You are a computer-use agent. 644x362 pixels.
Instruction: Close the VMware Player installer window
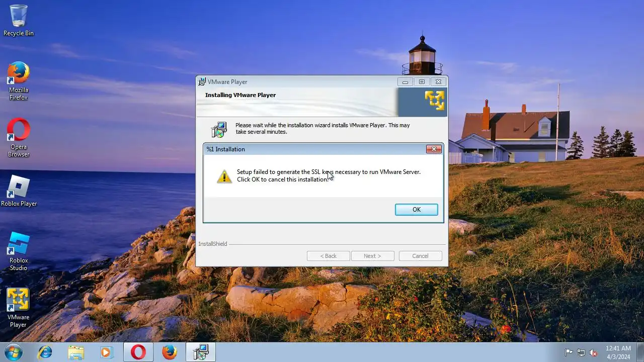438,81
